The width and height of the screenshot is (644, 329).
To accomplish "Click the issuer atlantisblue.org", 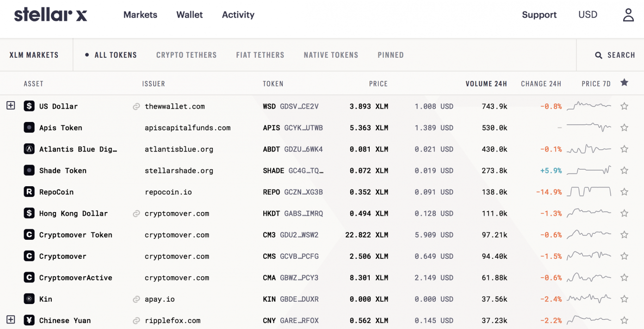I will (x=179, y=149).
